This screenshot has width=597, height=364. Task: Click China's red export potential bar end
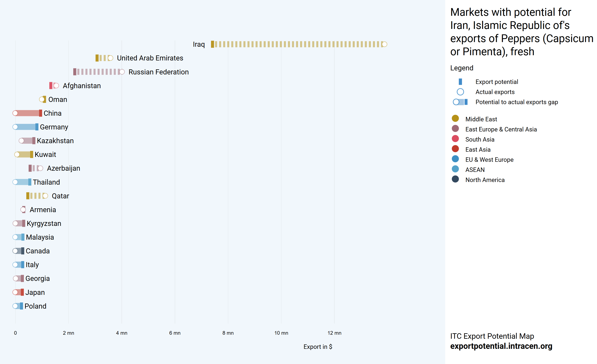[40, 113]
